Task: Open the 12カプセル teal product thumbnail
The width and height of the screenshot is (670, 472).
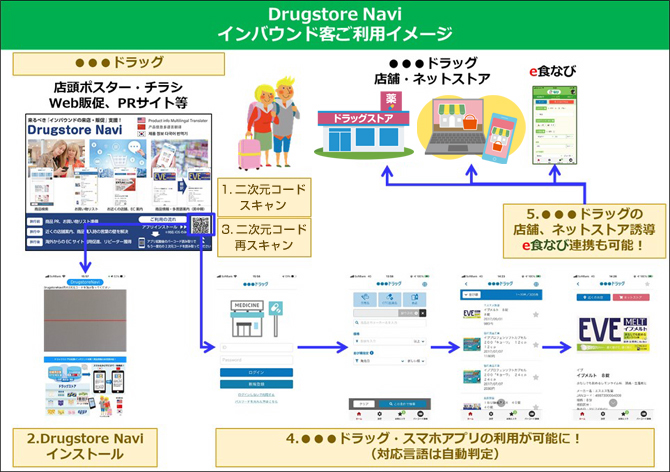Action: click(472, 344)
